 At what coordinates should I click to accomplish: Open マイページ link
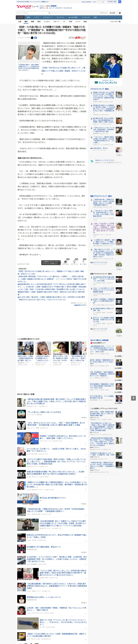click(x=103, y=13)
